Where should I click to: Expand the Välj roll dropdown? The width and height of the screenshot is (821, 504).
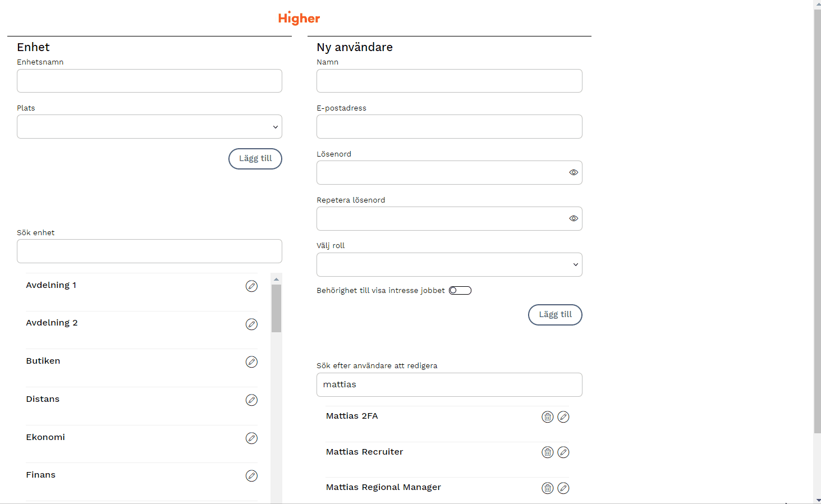[x=449, y=265]
